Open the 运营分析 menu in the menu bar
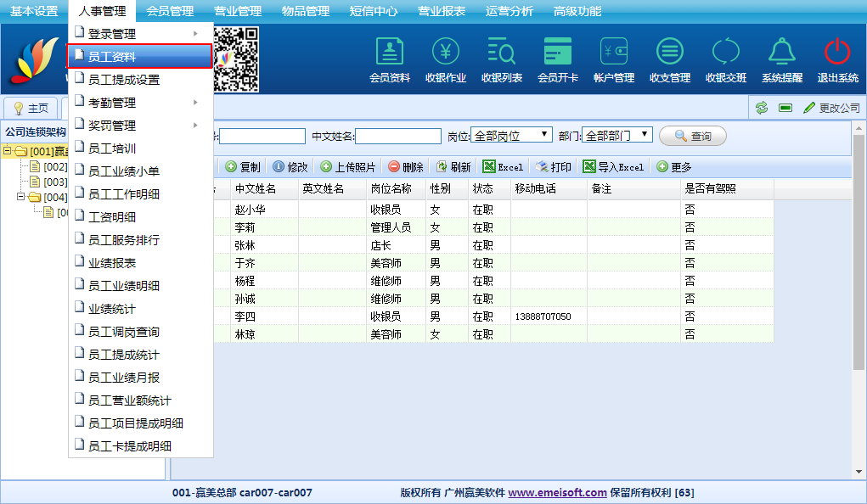This screenshot has width=867, height=504. pos(510,11)
